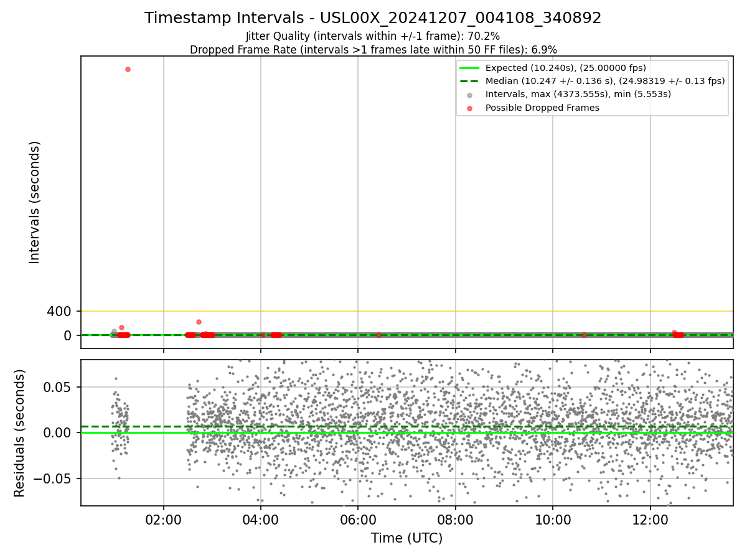Click the red dropped-frame point above the baseline before 03:00
Image resolution: width=747 pixels, height=560 pixels.
pos(199,322)
